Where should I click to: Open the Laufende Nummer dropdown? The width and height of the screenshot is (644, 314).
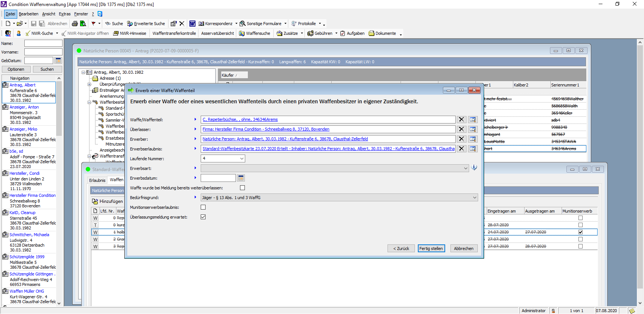241,159
